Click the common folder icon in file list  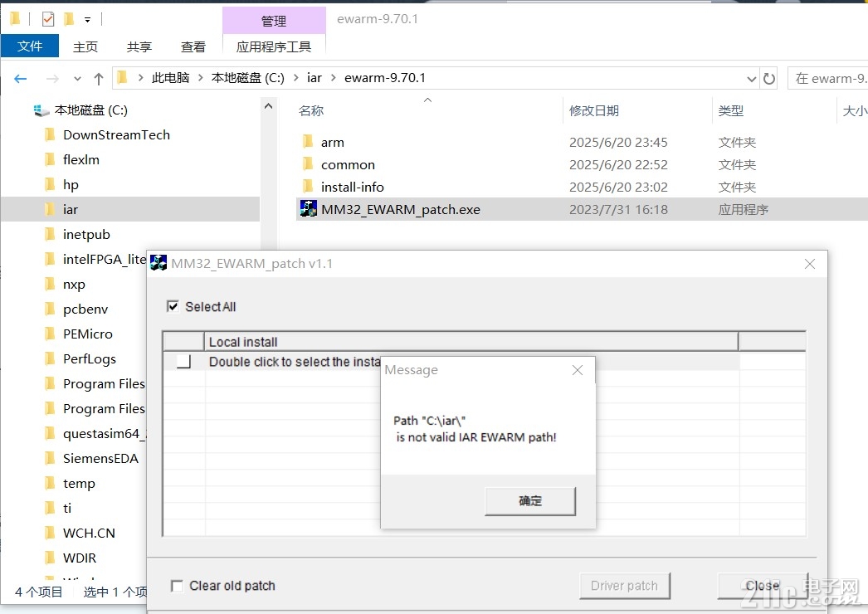309,164
